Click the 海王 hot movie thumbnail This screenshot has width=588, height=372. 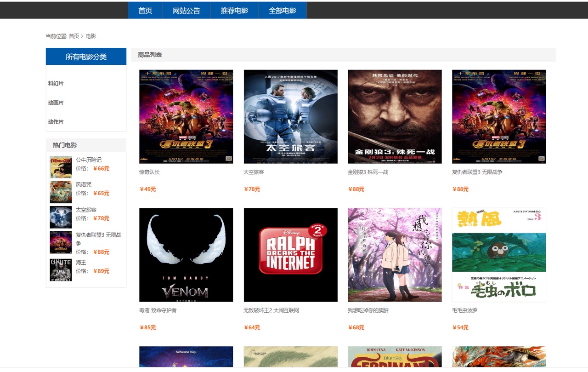click(61, 270)
